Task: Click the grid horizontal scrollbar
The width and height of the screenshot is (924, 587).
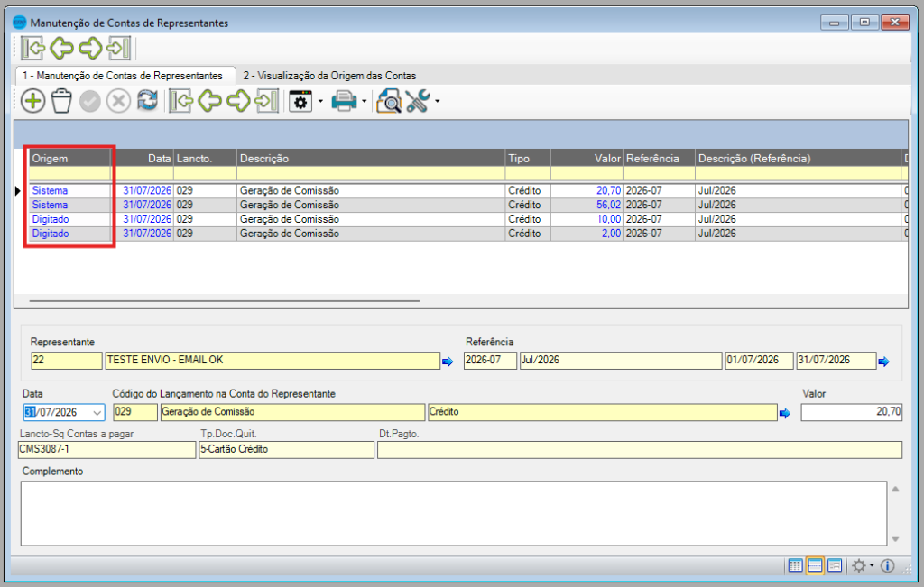Action: pos(225,301)
